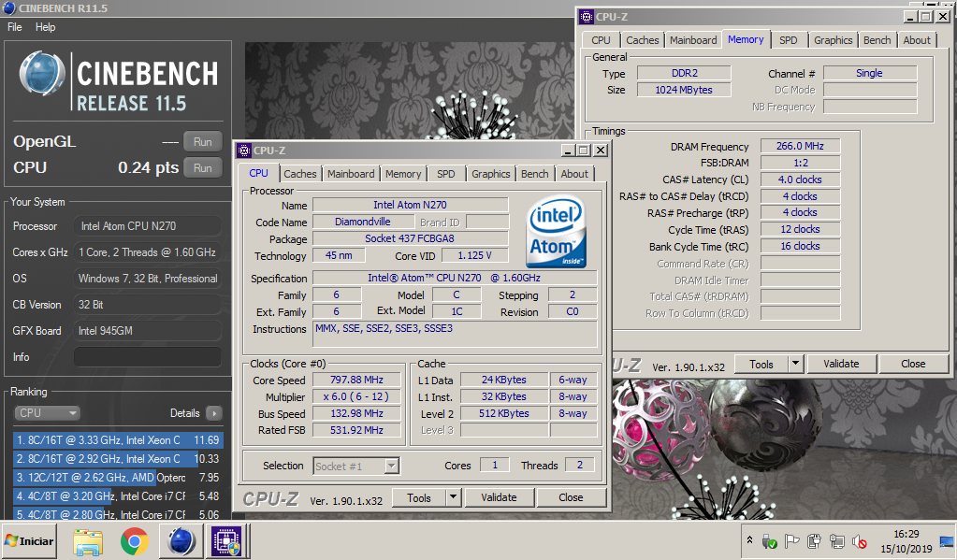Screen dimensions: 957x560
Task: Expand Tools arrow in Memory CPU-Z window
Action: click(x=795, y=365)
